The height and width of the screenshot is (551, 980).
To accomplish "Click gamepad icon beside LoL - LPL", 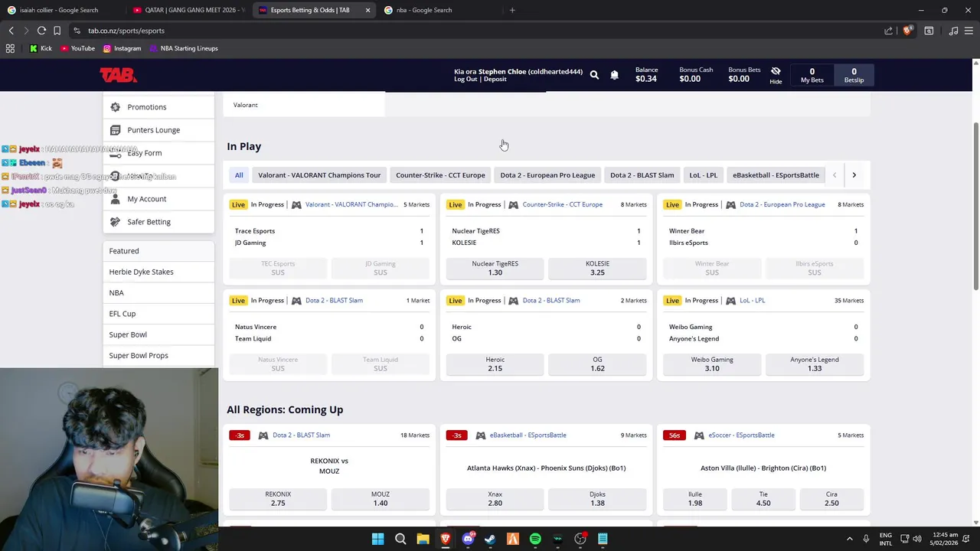I will [x=730, y=300].
